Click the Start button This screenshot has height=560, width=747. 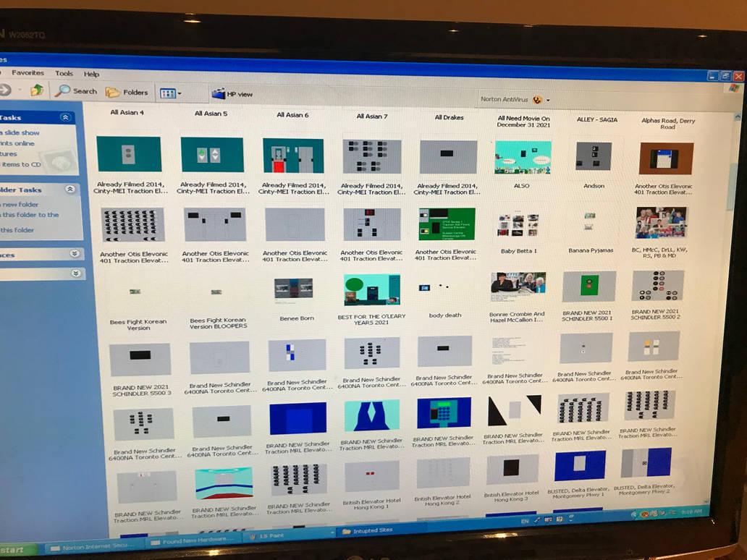point(17,550)
